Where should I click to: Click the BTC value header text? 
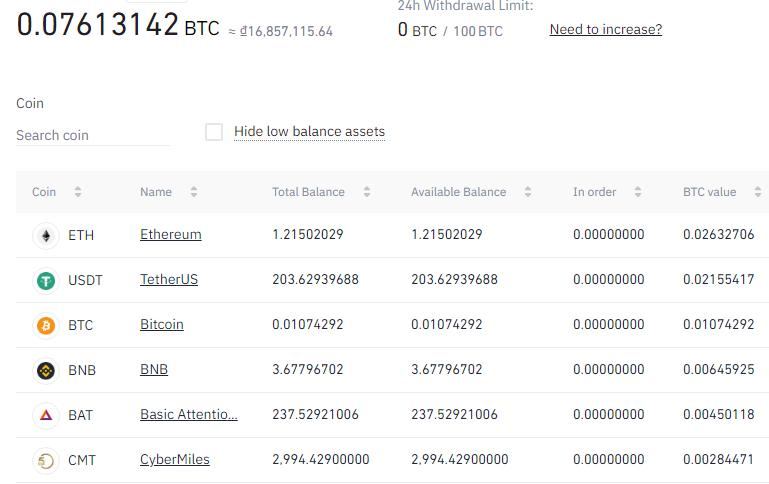coord(710,192)
